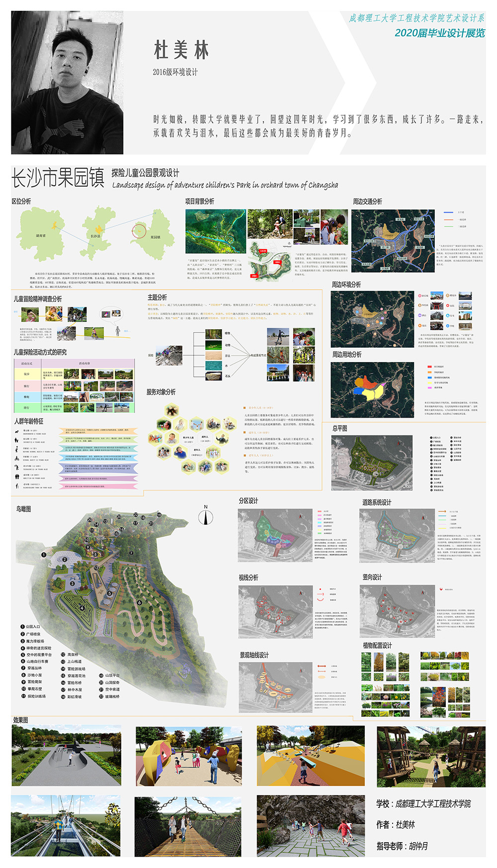Open the 总平图 site plan image
Image resolution: width=497 pixels, height=868 pixels.
tap(372, 462)
